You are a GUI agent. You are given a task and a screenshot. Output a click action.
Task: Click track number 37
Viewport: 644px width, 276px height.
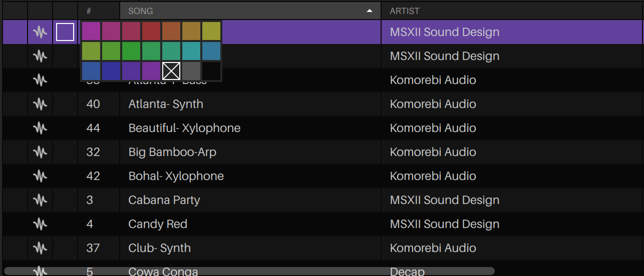coord(93,248)
